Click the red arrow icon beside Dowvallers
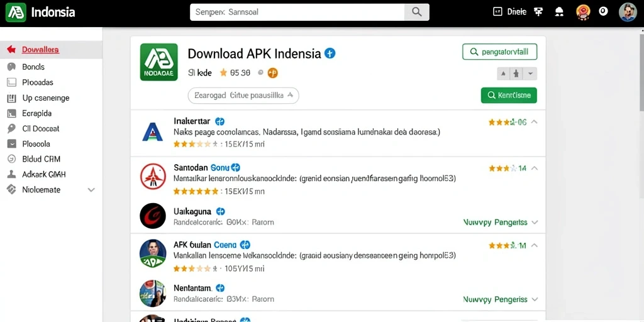644x322 pixels. pos(11,50)
